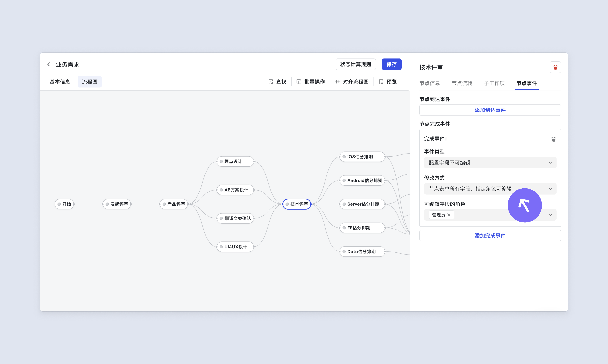Click the 完成事件1 title text
Image resolution: width=608 pixels, height=364 pixels.
tap(435, 139)
